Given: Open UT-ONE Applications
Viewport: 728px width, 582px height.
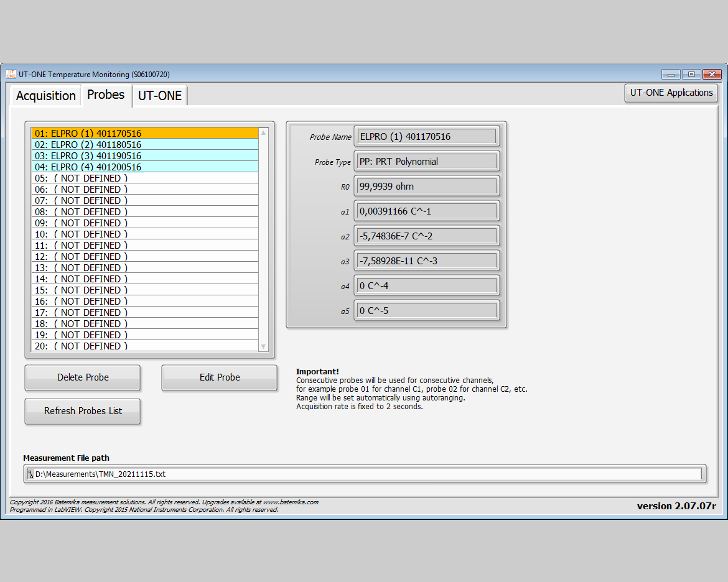Looking at the screenshot, I should 671,93.
